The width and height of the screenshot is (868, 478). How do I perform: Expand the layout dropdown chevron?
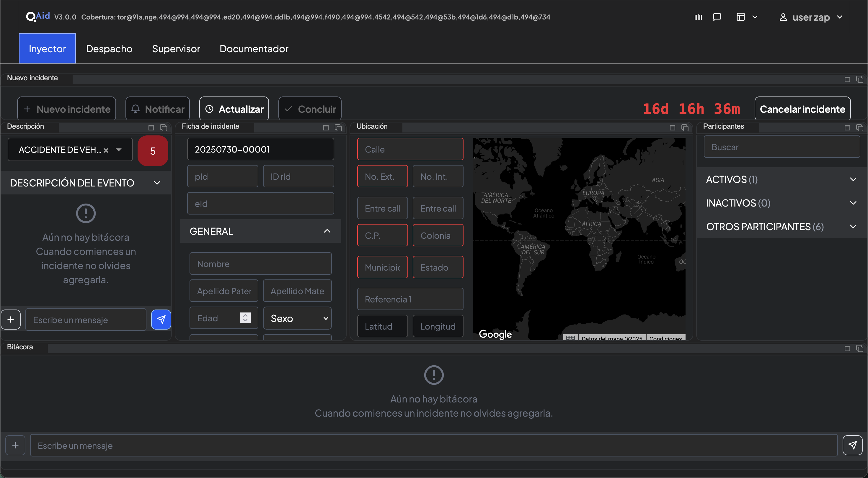click(755, 17)
